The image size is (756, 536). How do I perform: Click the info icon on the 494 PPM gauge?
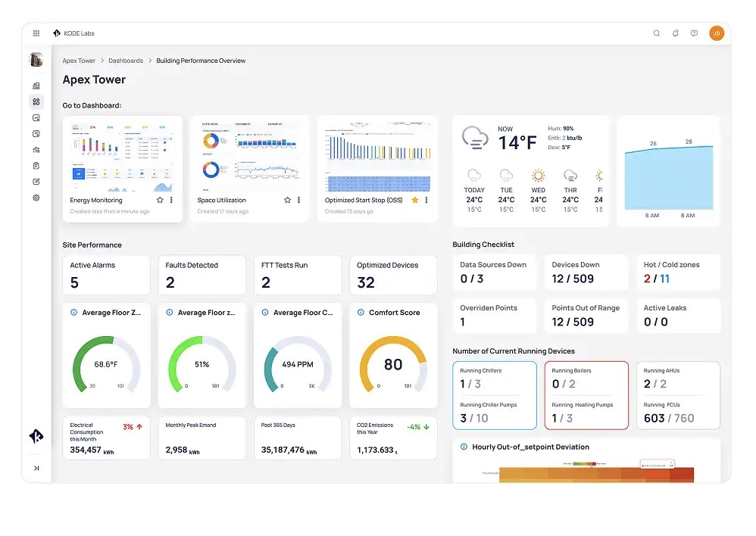[264, 313]
